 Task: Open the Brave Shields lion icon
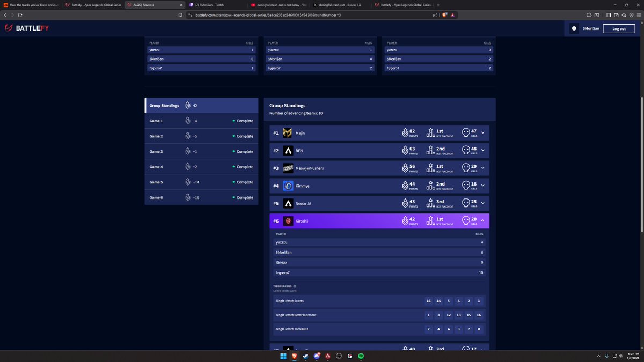click(445, 15)
